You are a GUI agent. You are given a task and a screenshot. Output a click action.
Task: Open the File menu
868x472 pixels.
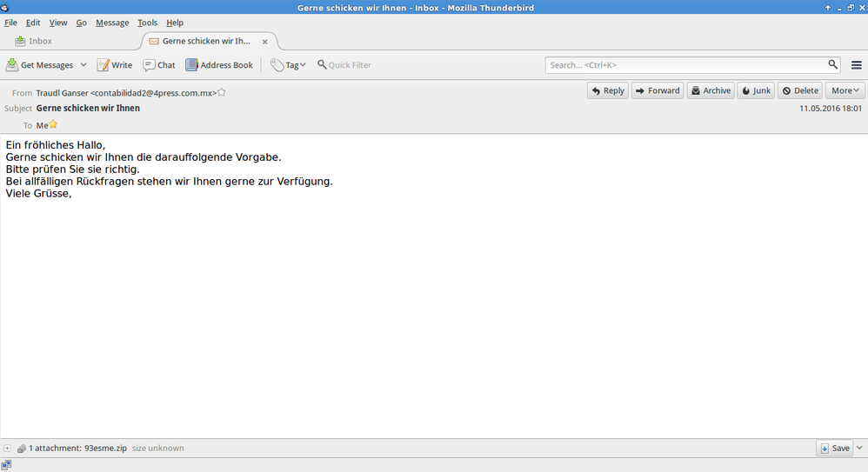click(x=10, y=23)
